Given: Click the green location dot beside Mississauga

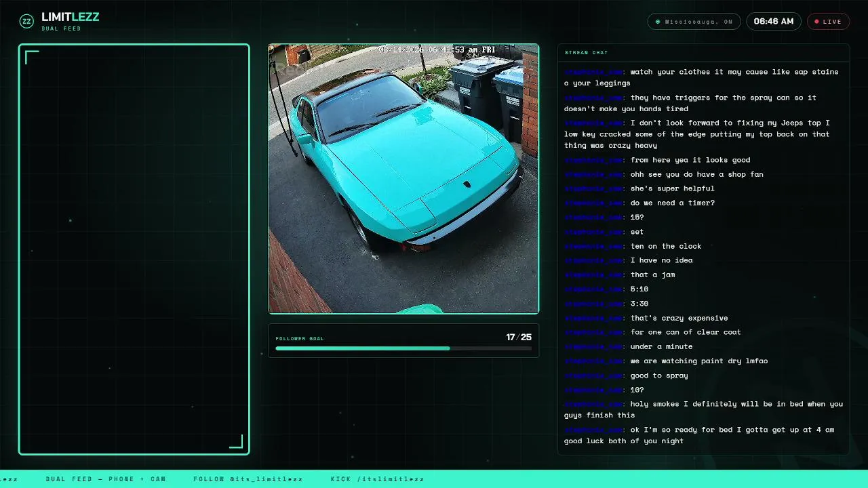Looking at the screenshot, I should tap(658, 22).
